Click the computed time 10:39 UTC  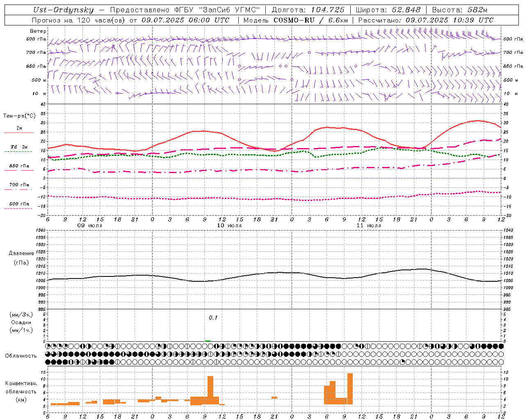(473, 20)
